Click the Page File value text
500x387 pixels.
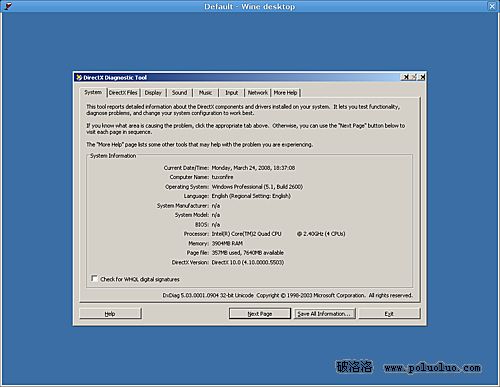tap(248, 253)
